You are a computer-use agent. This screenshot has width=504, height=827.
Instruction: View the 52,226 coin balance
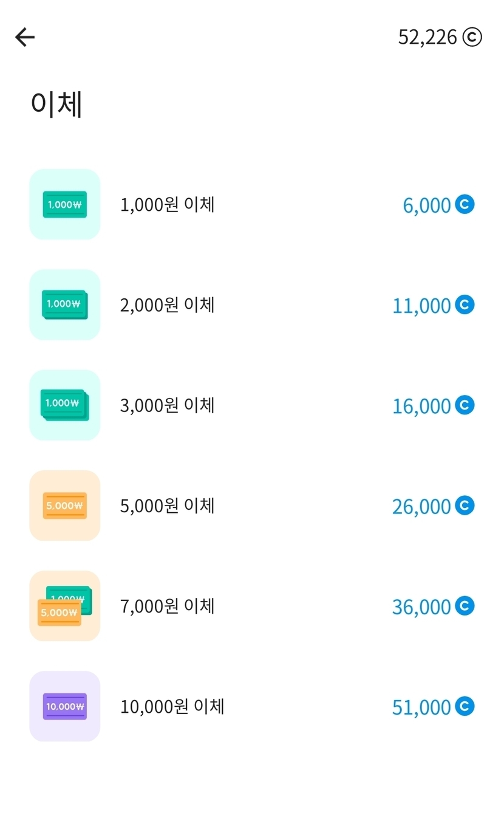[x=427, y=38]
